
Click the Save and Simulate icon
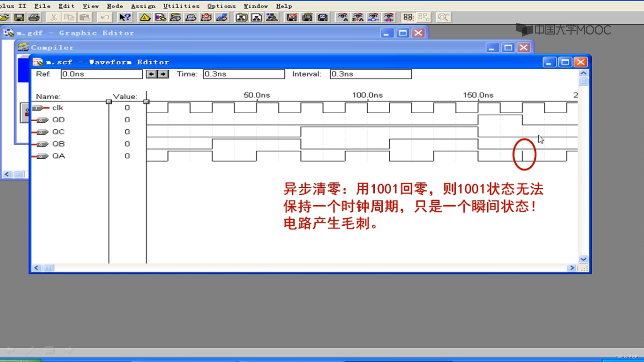coord(323,17)
